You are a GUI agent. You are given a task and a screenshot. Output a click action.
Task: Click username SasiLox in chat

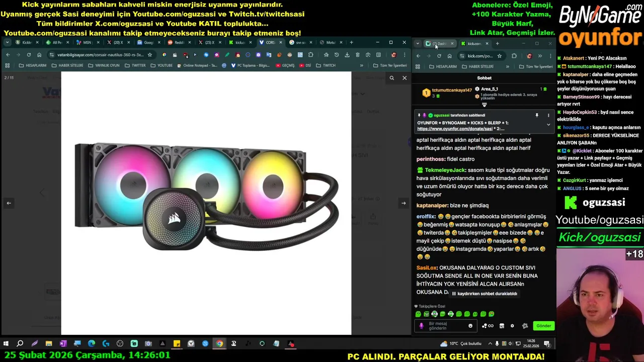427,268
